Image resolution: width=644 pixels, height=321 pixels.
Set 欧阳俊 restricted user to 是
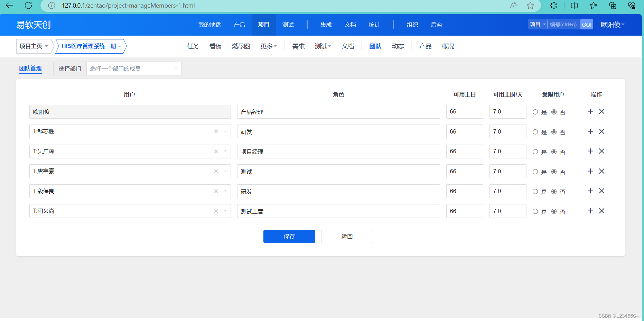click(535, 112)
